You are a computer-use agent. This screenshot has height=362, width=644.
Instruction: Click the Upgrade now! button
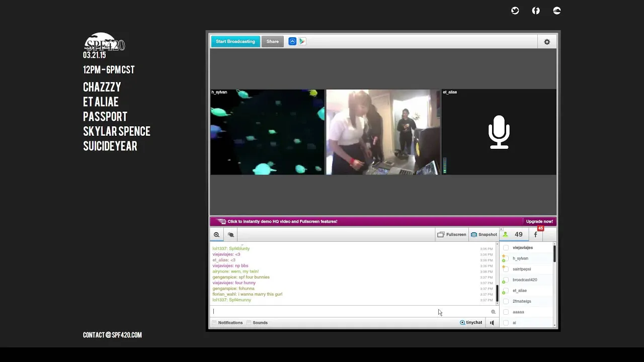coord(539,221)
